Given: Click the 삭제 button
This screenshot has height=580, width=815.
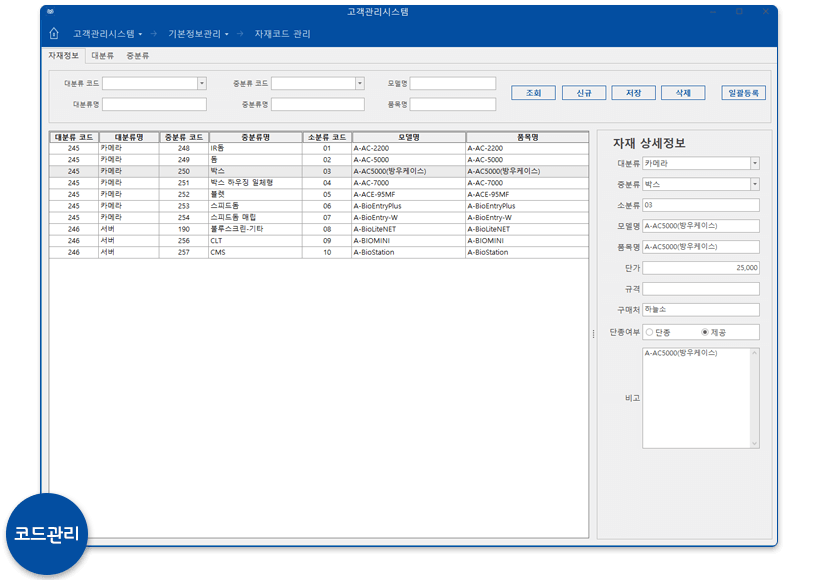Looking at the screenshot, I should pyautogui.click(x=683, y=93).
